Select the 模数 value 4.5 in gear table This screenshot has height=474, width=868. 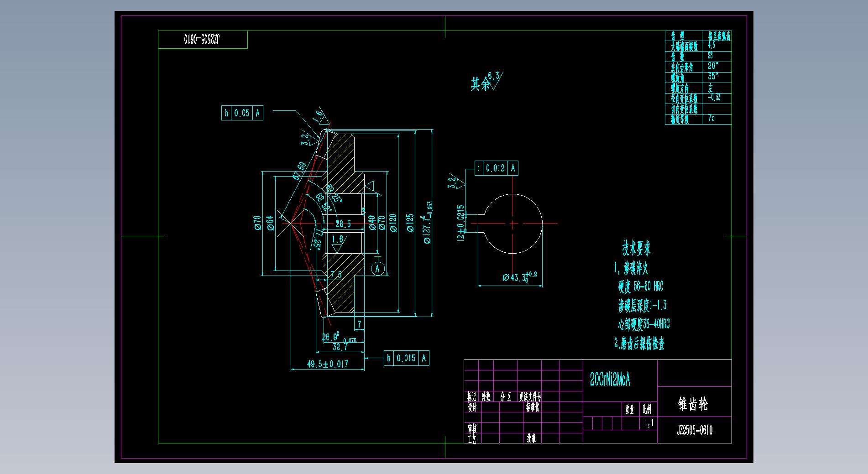coord(711,46)
